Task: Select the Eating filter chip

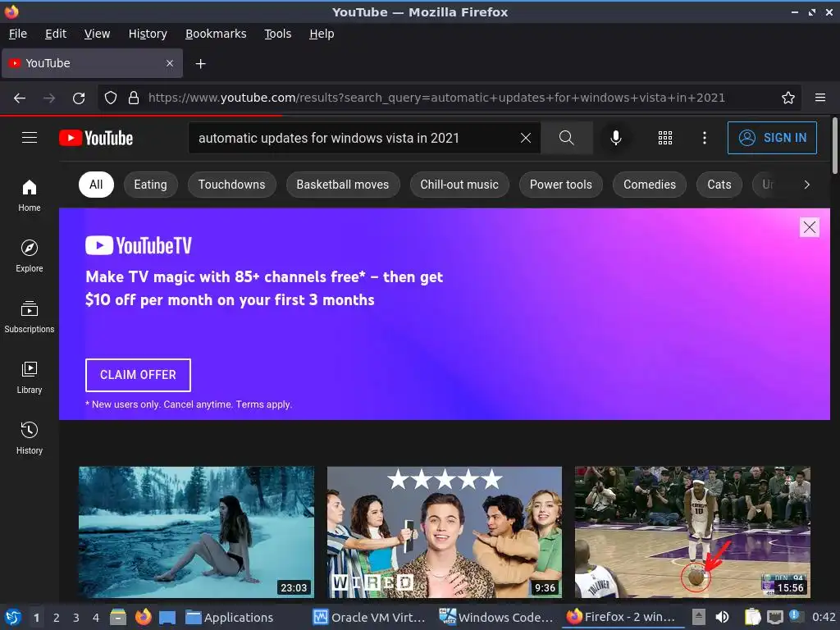Action: (x=151, y=185)
